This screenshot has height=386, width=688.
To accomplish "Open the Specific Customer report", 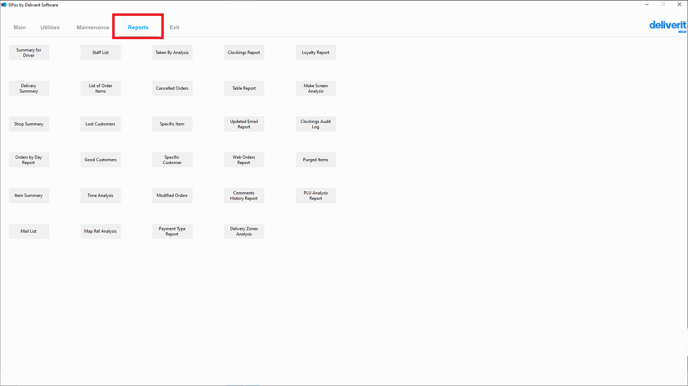I will pyautogui.click(x=172, y=160).
